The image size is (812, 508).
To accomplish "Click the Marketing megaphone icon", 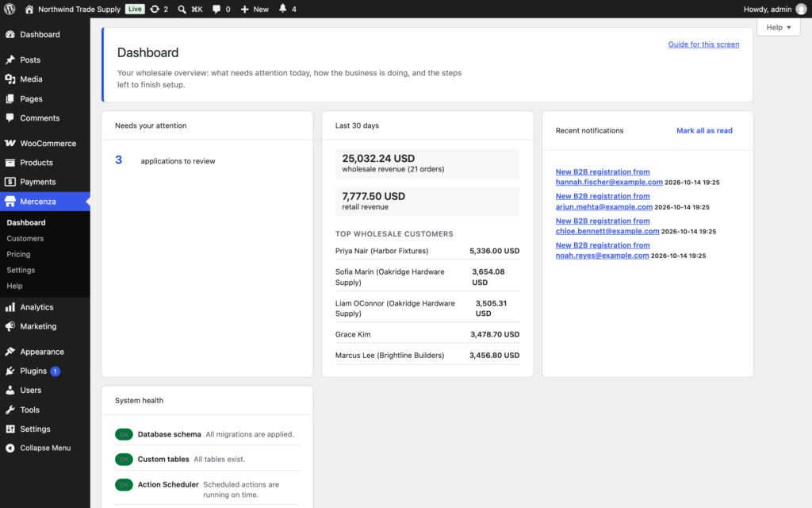I will tap(10, 326).
